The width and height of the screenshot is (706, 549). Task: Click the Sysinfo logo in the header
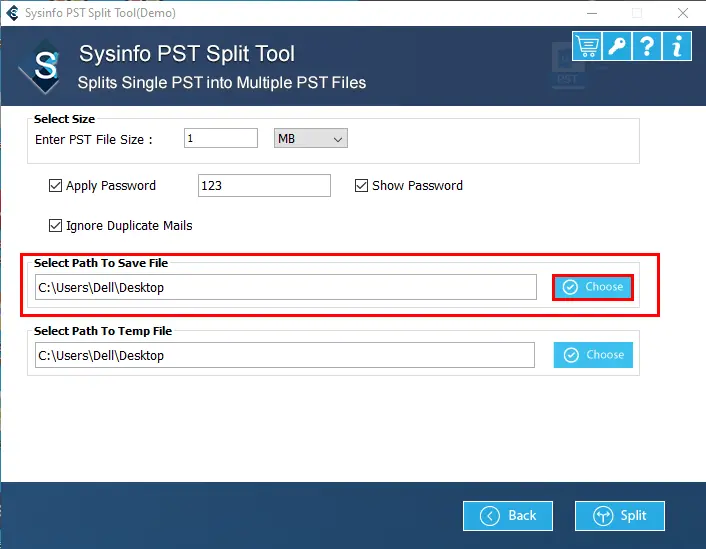(42, 67)
